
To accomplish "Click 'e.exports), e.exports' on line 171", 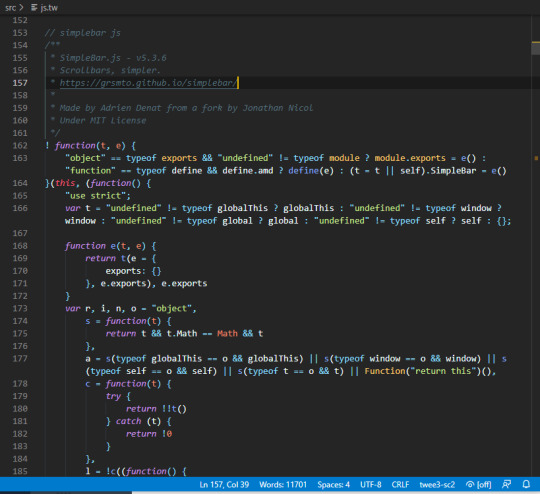I will point(154,283).
